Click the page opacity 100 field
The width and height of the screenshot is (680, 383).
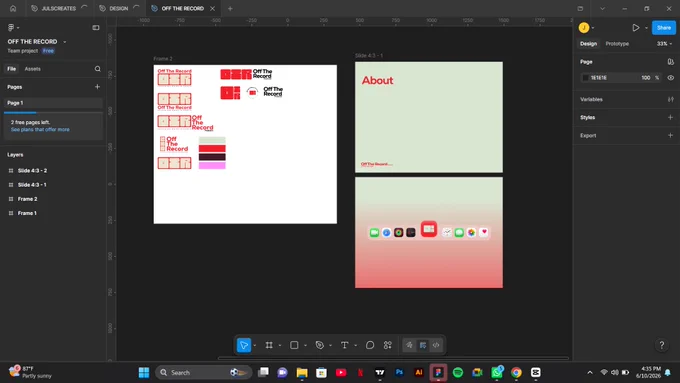pyautogui.click(x=646, y=78)
